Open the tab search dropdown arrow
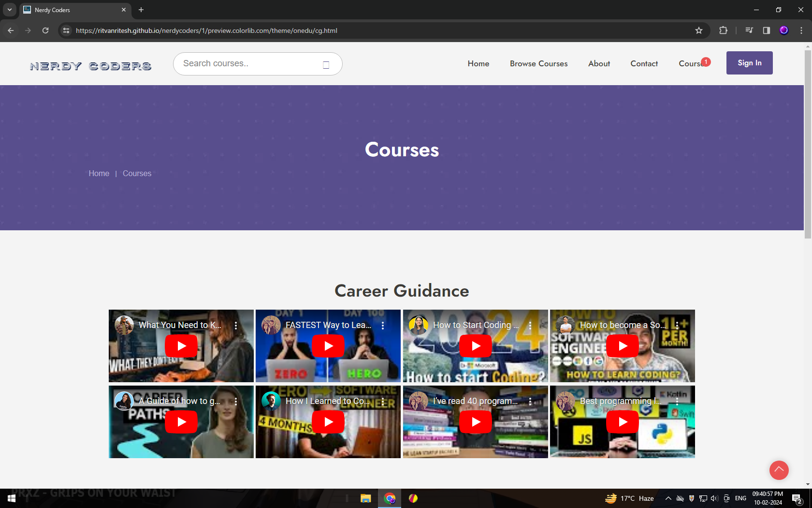Image resolution: width=812 pixels, height=508 pixels. [10, 10]
